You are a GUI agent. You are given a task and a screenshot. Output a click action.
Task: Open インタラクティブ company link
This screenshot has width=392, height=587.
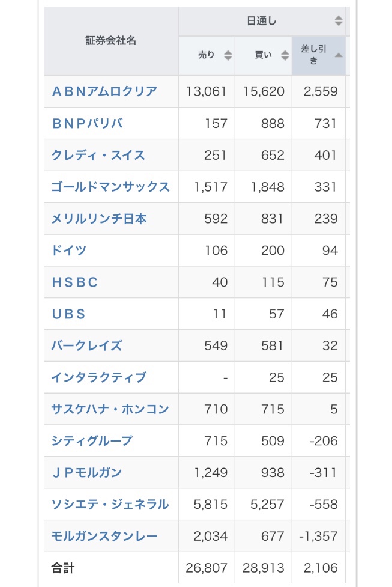point(98,377)
